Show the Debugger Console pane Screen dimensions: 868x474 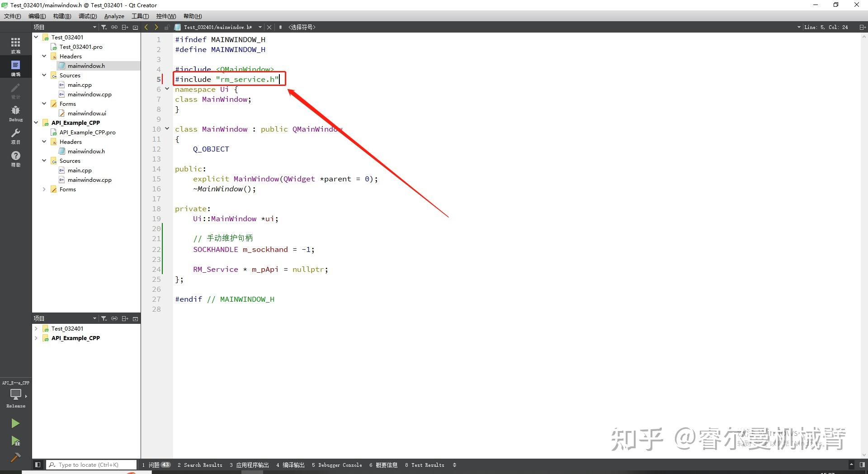pyautogui.click(x=337, y=465)
